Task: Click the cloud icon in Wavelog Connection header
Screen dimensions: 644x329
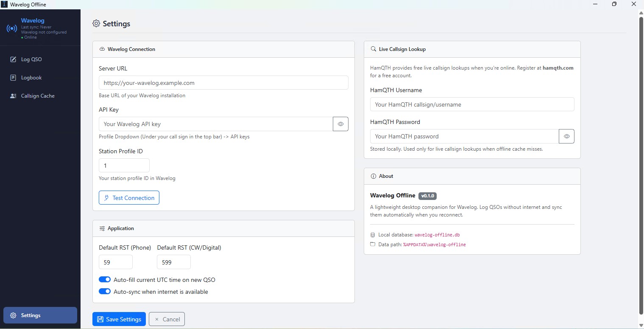Action: [x=102, y=49]
